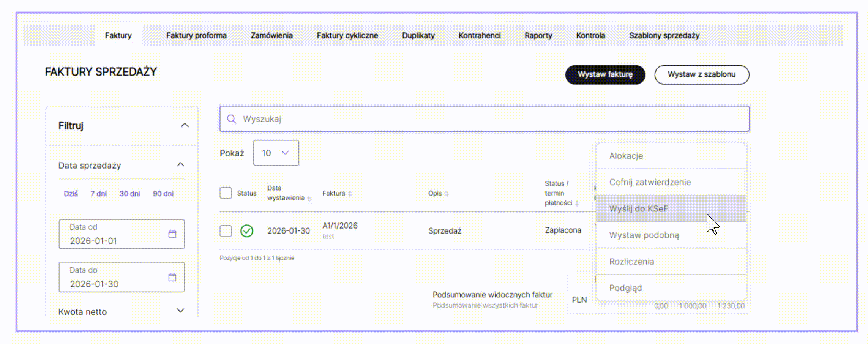Click Podsumowanie wszystkich faktur text
The width and height of the screenshot is (868, 344).
[485, 305]
